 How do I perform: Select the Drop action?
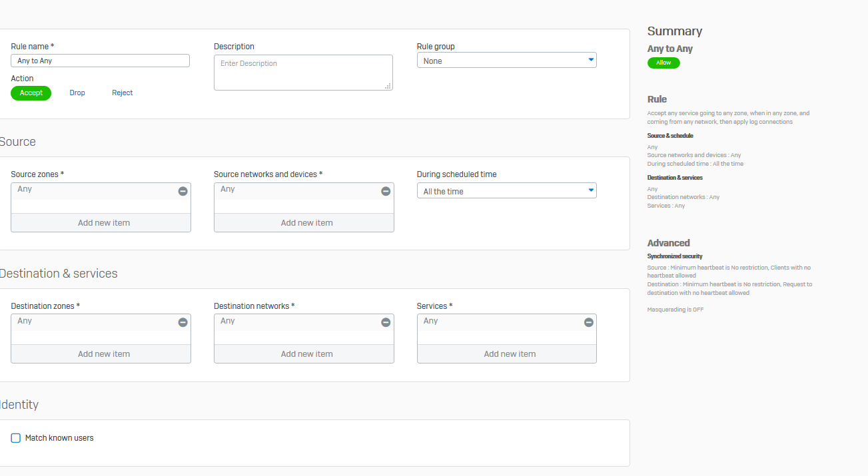tap(77, 93)
